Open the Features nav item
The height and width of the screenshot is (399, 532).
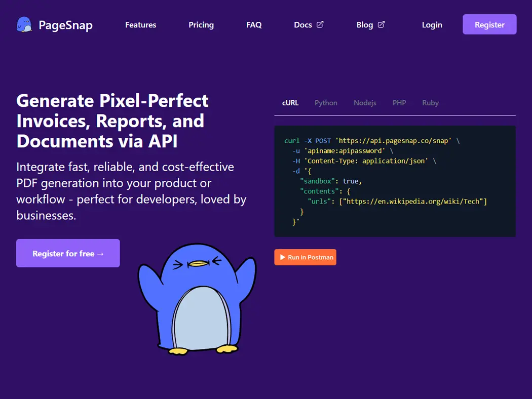click(x=140, y=25)
